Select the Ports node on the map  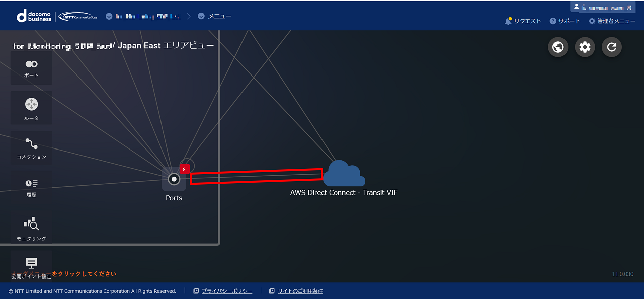[174, 179]
